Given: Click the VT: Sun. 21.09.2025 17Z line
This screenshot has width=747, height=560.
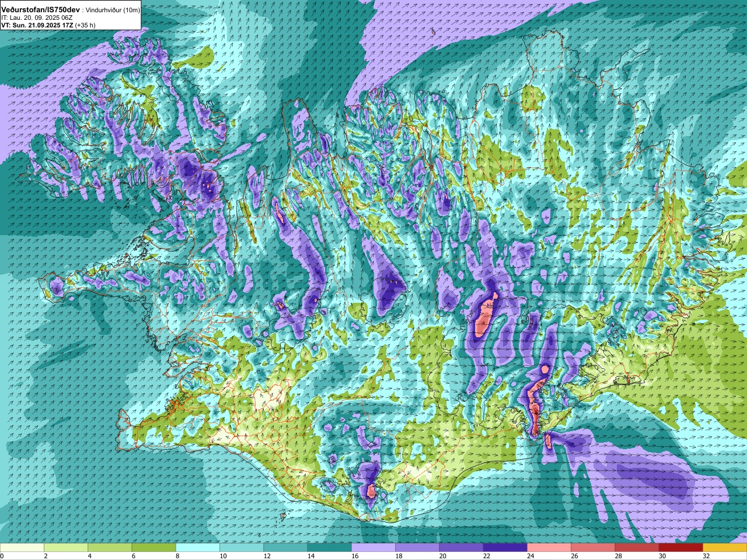Looking at the screenshot, I should click(36, 25).
